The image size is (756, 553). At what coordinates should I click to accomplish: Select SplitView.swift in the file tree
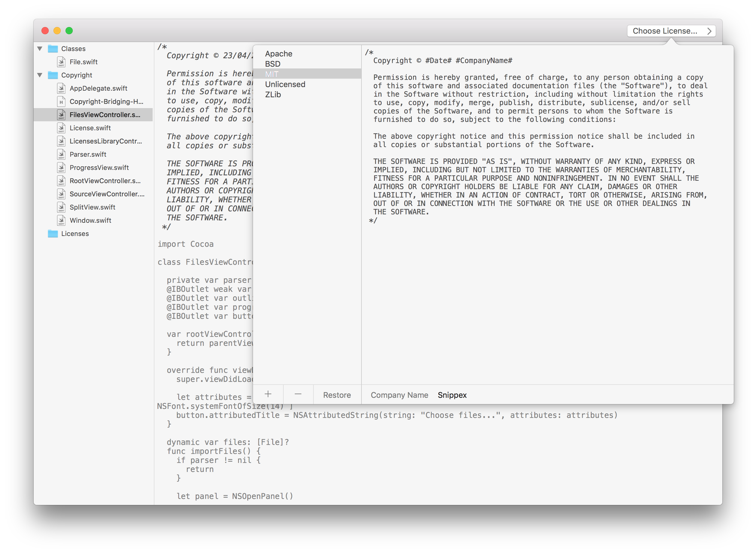tap(92, 207)
